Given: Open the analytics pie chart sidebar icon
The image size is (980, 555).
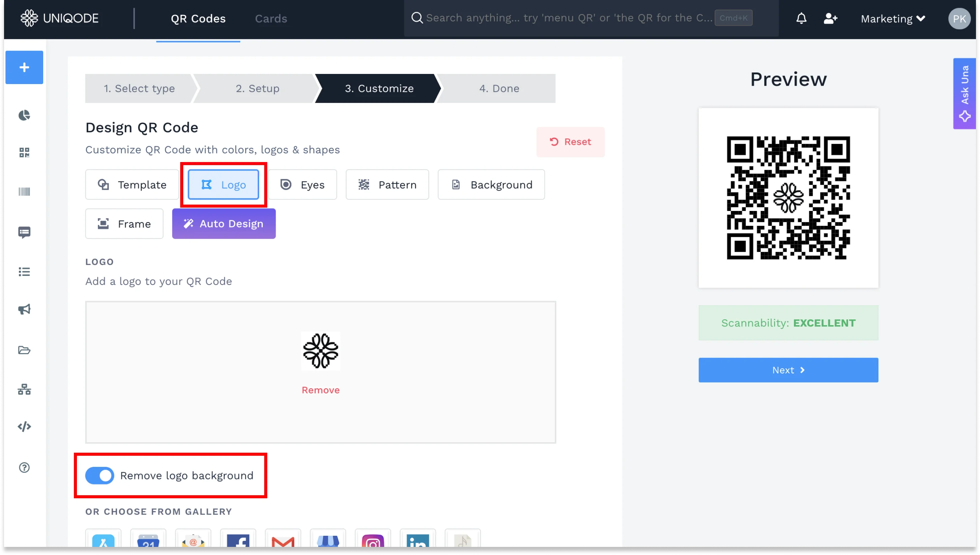Looking at the screenshot, I should pyautogui.click(x=24, y=115).
